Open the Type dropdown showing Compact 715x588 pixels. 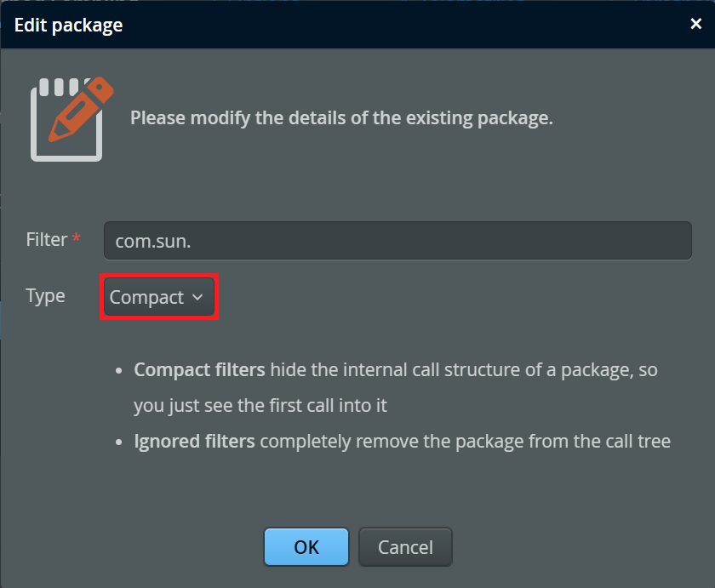159,297
